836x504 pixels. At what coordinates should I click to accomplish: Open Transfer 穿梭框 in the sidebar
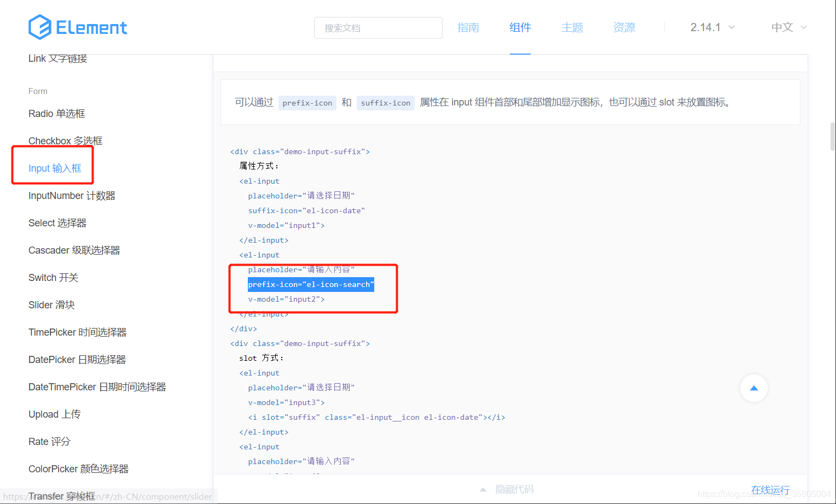[62, 496]
